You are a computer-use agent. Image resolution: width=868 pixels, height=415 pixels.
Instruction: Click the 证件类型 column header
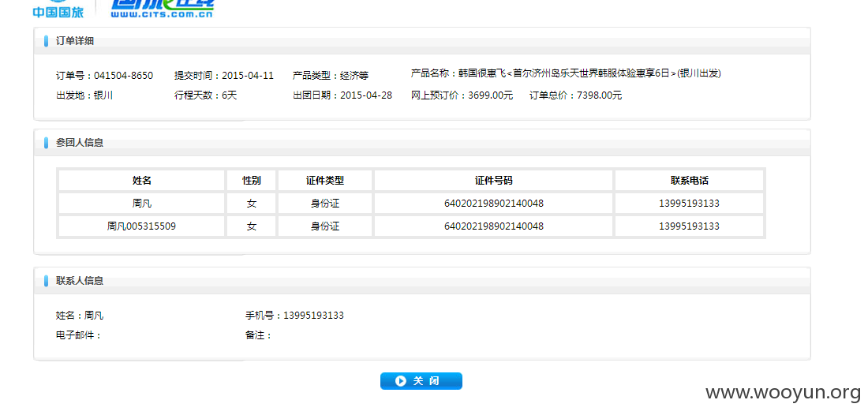click(325, 181)
